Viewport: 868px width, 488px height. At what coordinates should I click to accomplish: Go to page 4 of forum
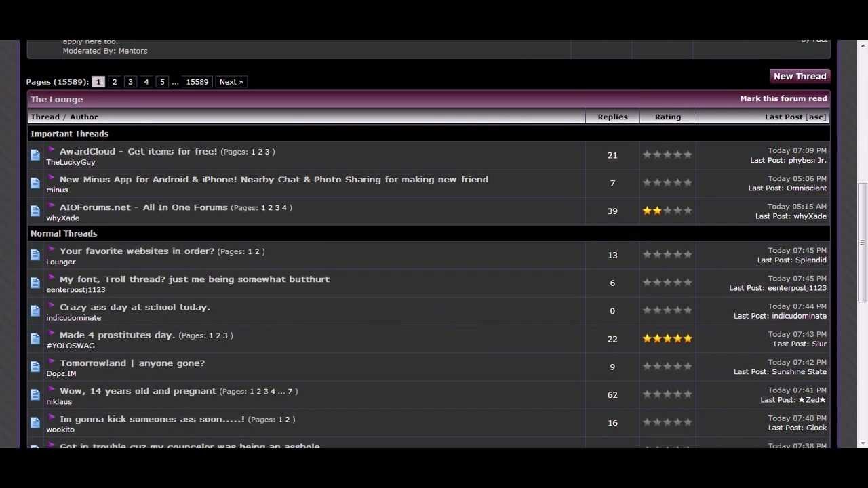[x=146, y=82]
